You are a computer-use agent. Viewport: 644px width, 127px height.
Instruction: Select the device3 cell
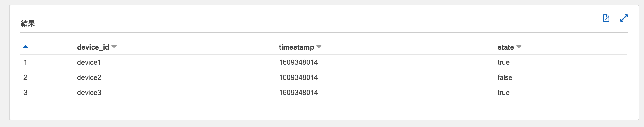point(89,93)
